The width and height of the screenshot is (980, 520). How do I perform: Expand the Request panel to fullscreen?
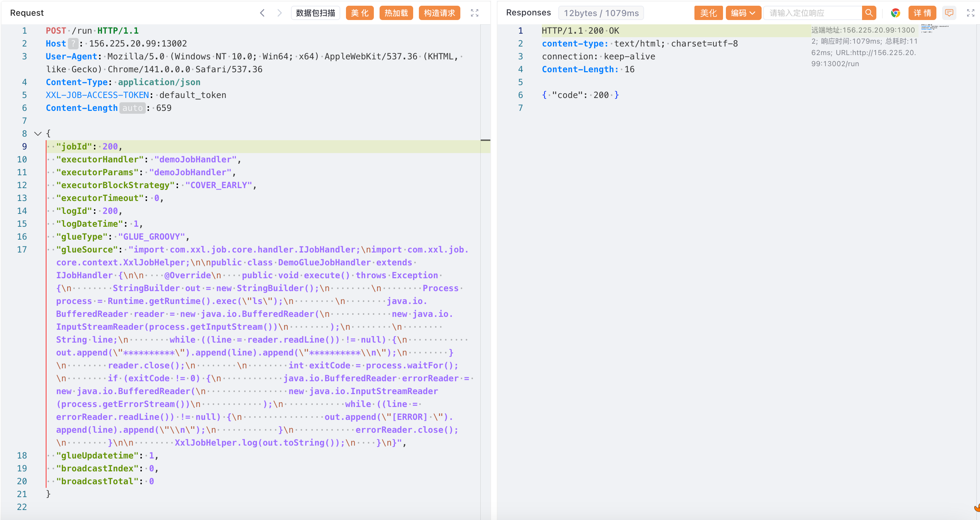pos(474,13)
